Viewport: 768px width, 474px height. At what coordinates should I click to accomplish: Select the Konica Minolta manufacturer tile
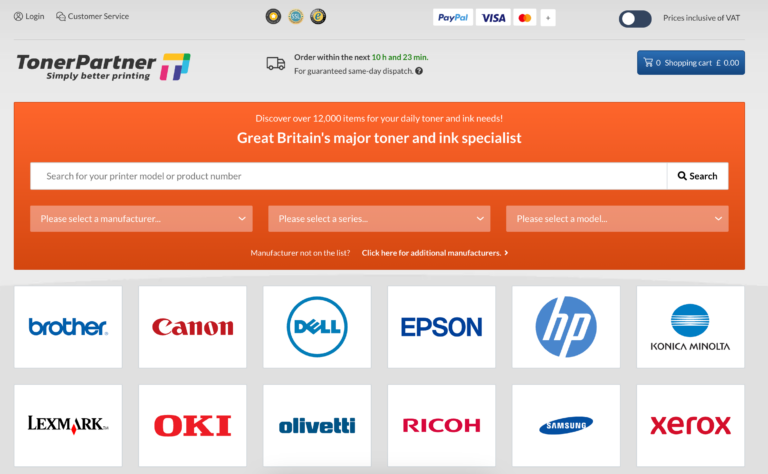point(690,327)
